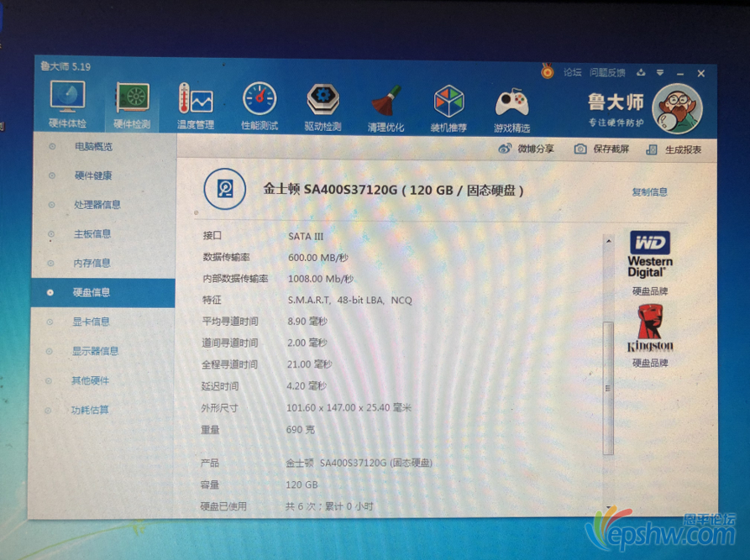
Task: Click the details panel scrollbar thumb
Action: 608,388
